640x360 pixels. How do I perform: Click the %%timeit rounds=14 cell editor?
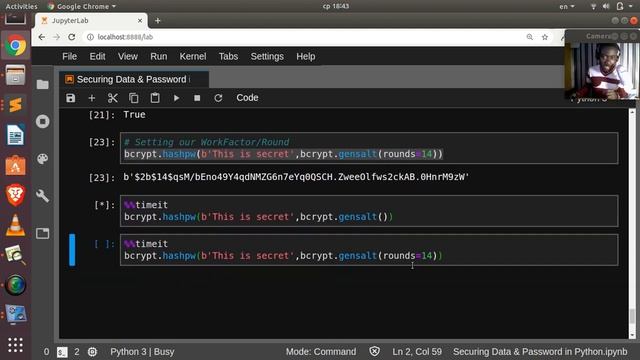tap(369, 250)
